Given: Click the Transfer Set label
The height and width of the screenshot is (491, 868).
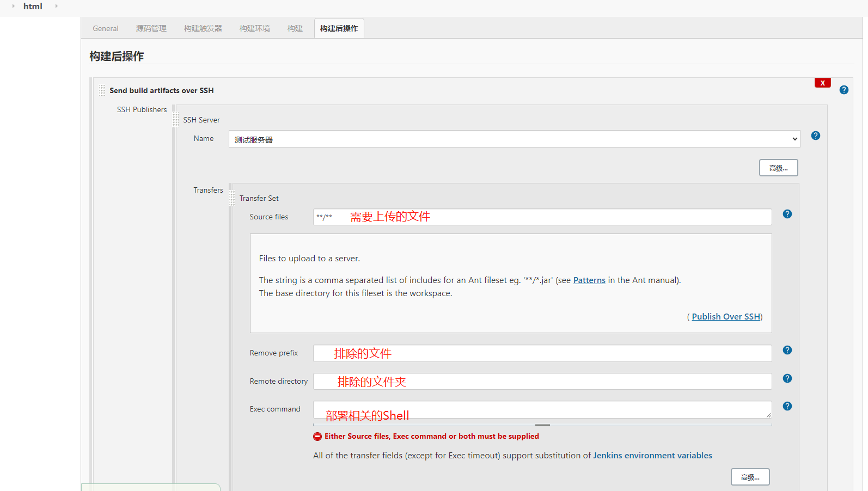Looking at the screenshot, I should 259,198.
